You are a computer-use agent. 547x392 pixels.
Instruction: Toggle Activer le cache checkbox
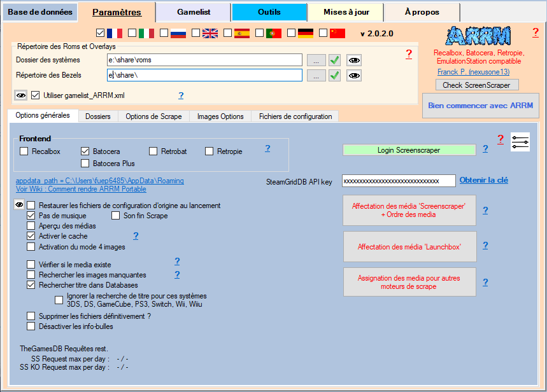pos(31,236)
